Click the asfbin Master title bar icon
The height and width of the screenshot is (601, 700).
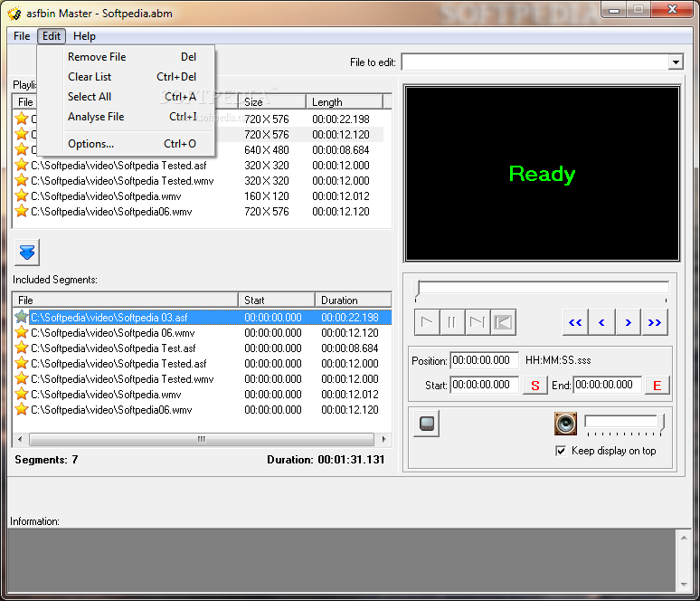coord(14,14)
